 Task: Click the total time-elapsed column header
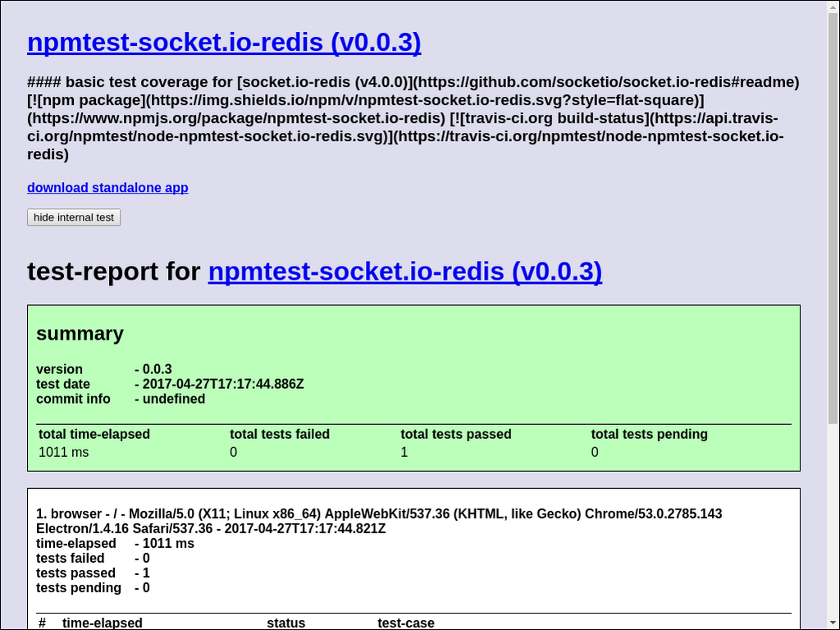coord(94,434)
